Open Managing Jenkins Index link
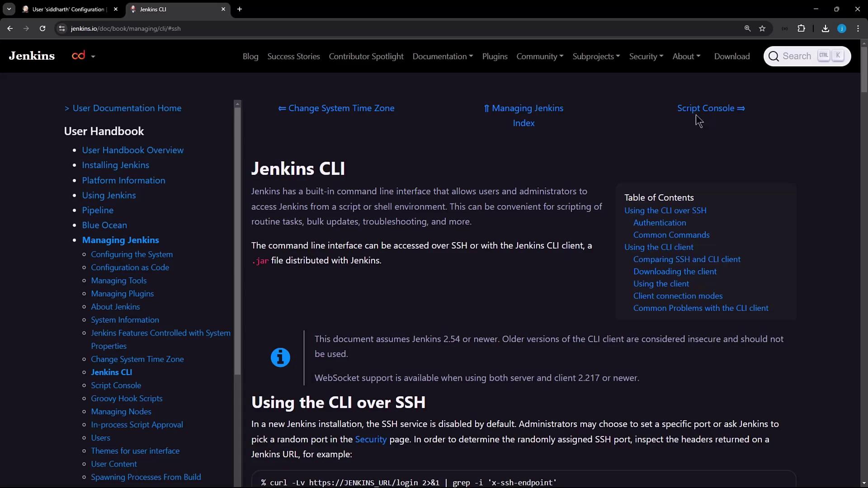Screen dimensions: 868x488 pyautogui.click(x=524, y=116)
